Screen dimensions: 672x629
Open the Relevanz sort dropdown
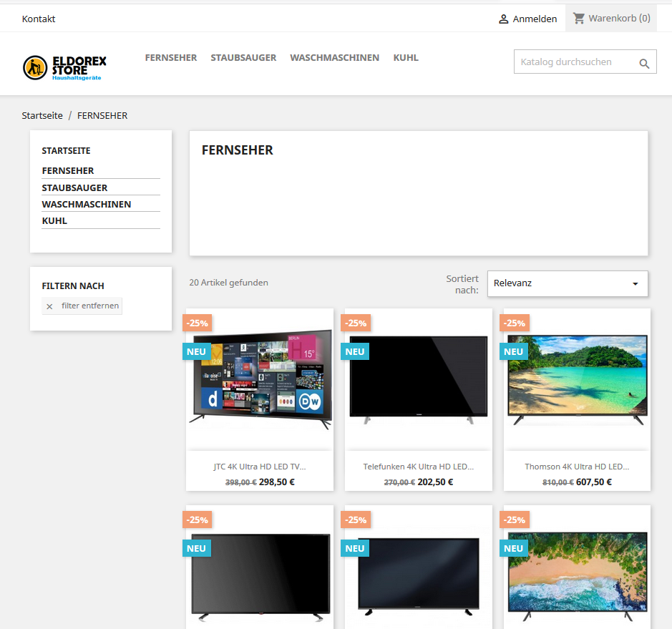[x=568, y=283]
